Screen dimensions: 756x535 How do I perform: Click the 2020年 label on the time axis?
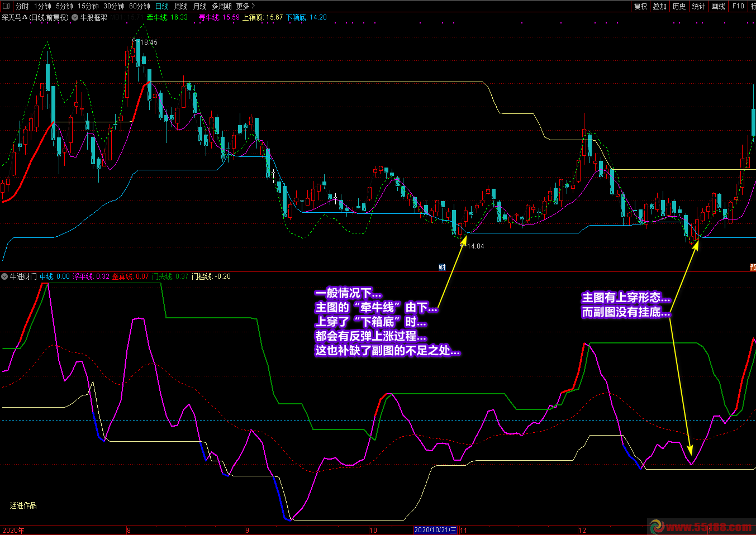tap(13, 530)
